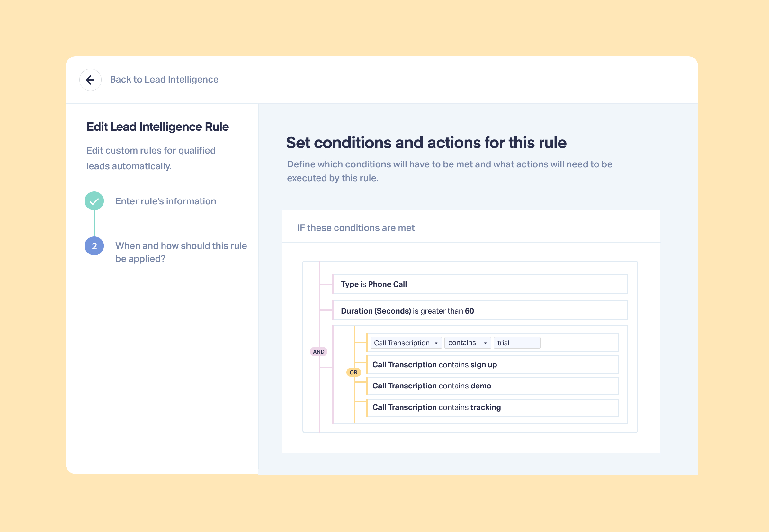Edit Call Transcription contains sign up condition

click(x=492, y=365)
